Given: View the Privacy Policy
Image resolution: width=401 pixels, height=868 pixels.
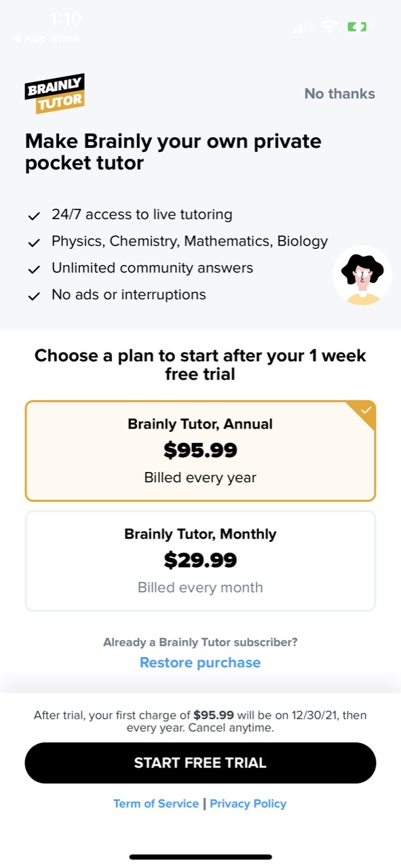Looking at the screenshot, I should tap(248, 804).
